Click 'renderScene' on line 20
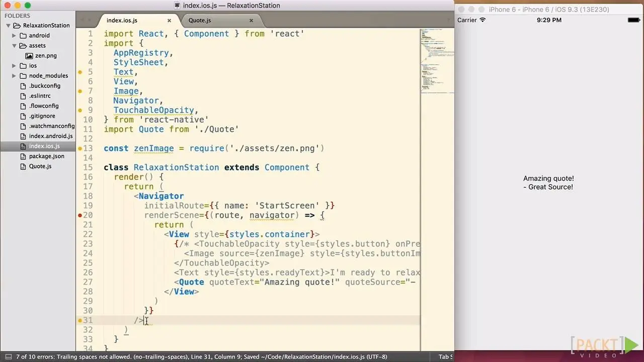Screen dimensions: 644x362 (x=172, y=215)
